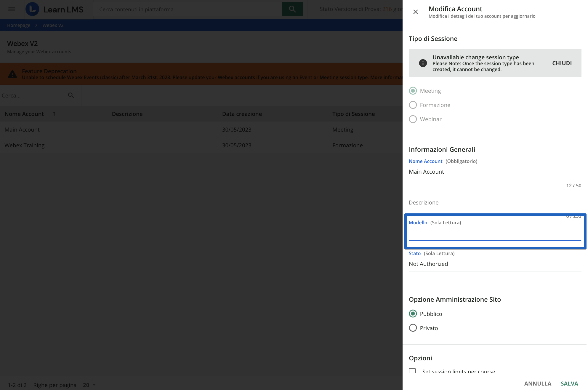Select the Formazione session type
This screenshot has width=588, height=390.
(413, 105)
